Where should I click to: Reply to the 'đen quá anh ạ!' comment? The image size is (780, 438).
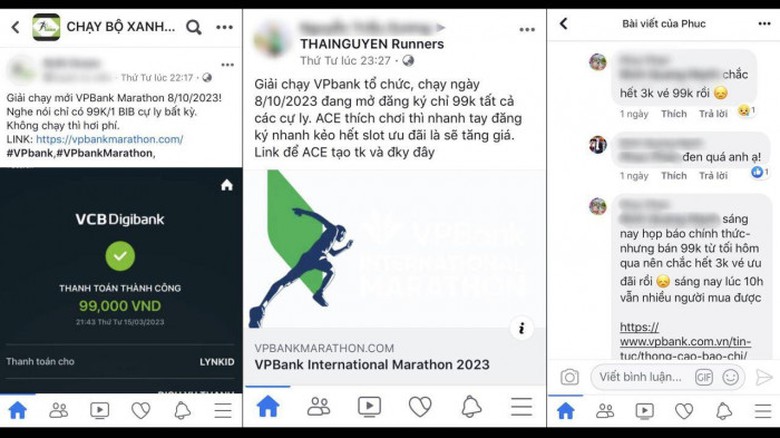point(713,176)
